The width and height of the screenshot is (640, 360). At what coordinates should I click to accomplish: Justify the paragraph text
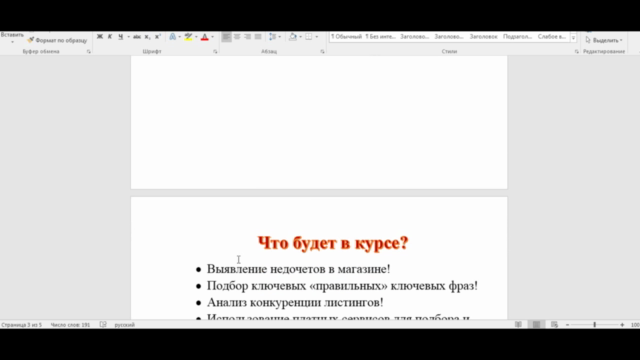(258, 37)
